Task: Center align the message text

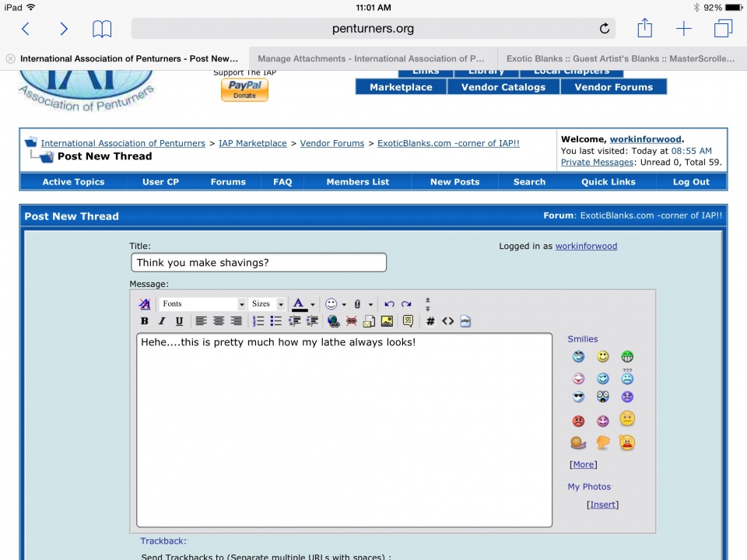Action: (x=219, y=321)
